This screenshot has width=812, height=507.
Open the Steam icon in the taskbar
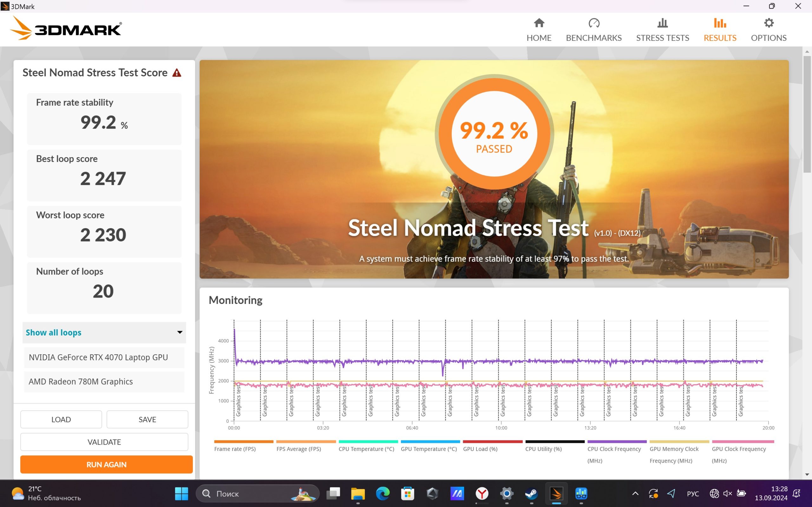point(532,493)
